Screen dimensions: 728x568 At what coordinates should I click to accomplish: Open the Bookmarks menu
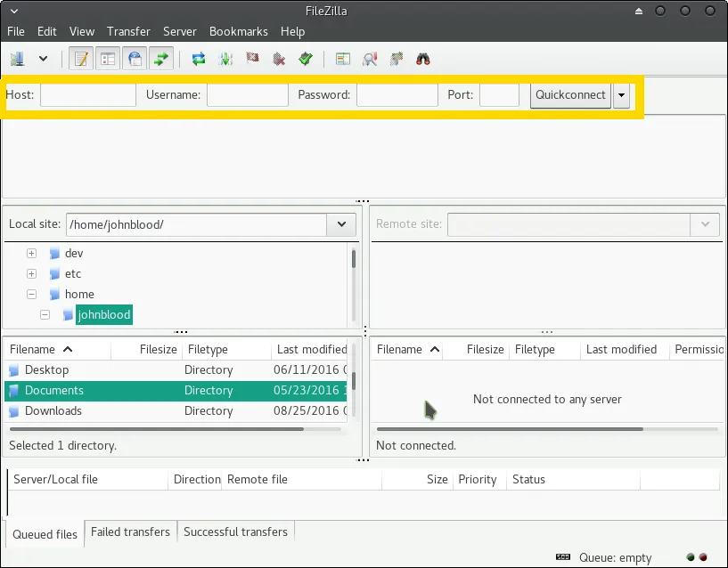point(238,31)
